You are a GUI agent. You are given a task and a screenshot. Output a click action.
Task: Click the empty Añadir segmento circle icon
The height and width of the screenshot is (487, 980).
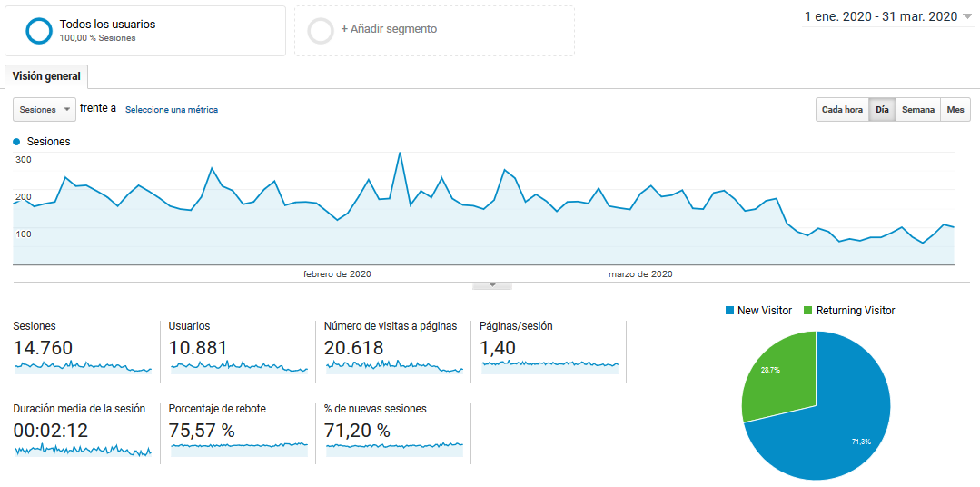322,31
